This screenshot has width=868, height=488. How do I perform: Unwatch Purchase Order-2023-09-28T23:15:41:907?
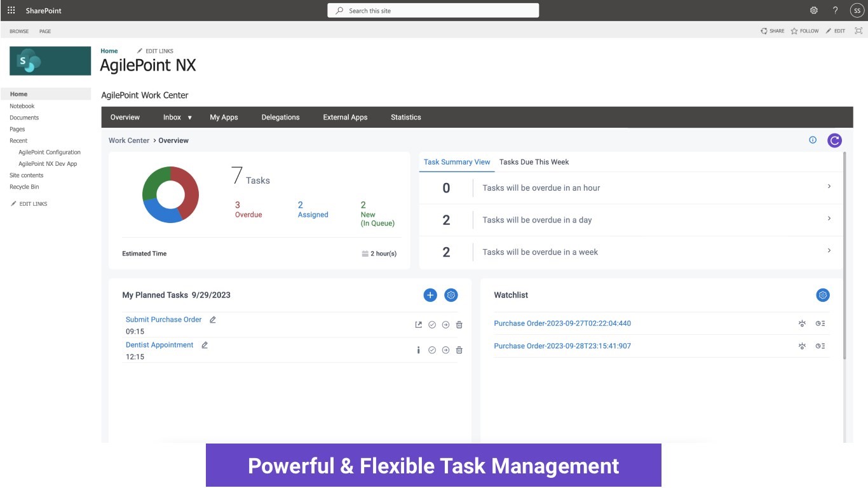click(802, 346)
